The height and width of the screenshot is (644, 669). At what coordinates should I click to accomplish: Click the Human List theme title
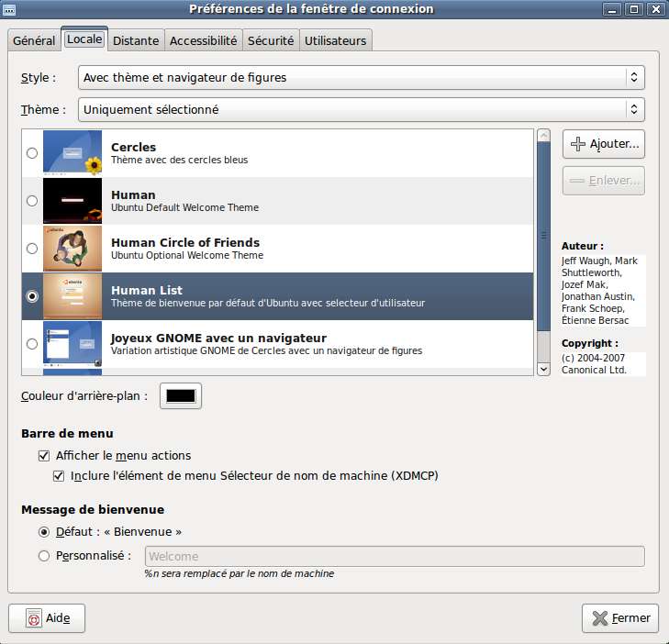click(147, 290)
